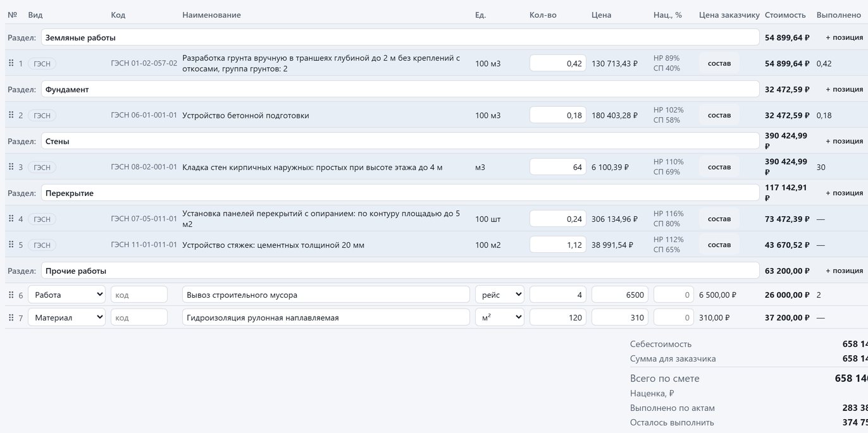Click the 'Фундамент' section name field
Image resolution: width=868 pixels, height=433 pixels.
tap(400, 89)
